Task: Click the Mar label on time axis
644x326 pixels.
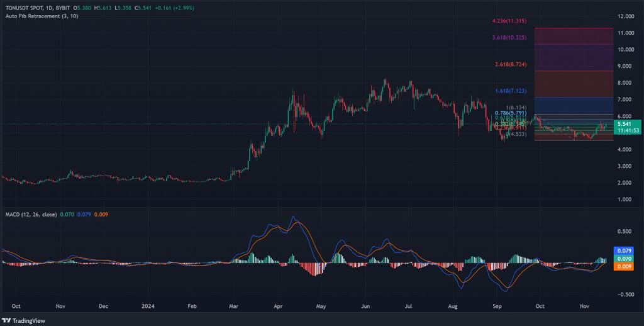Action: pyautogui.click(x=234, y=306)
